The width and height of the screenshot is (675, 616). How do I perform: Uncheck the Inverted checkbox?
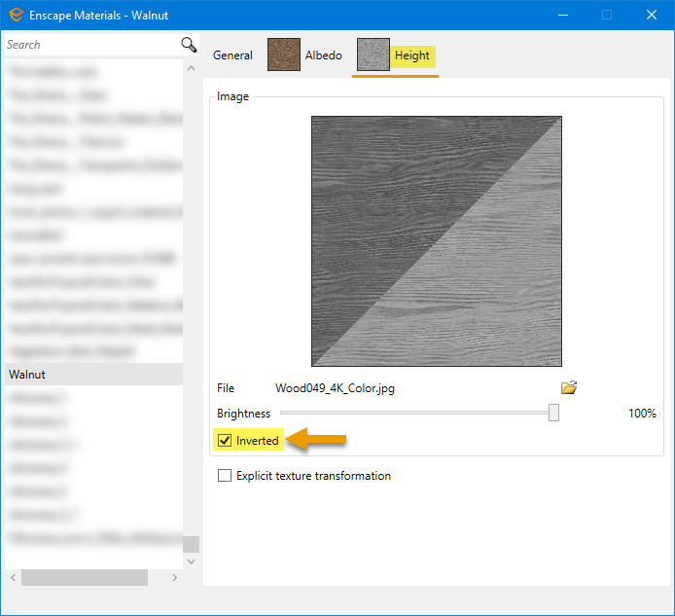[x=225, y=441]
